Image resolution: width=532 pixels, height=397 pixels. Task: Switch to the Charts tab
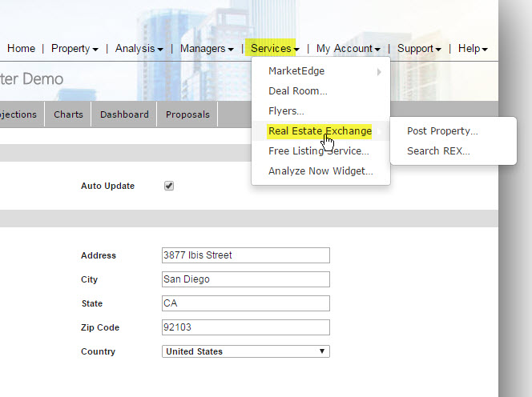tap(68, 114)
